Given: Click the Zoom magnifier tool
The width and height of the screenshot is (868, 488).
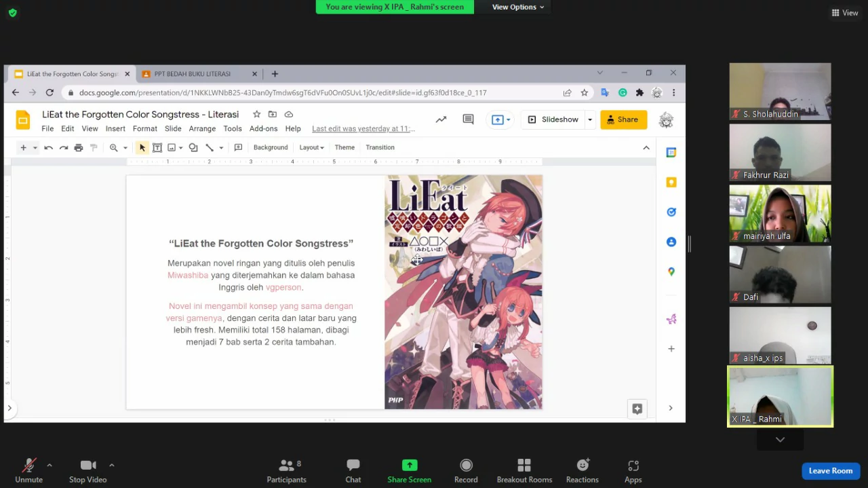Looking at the screenshot, I should [x=113, y=147].
